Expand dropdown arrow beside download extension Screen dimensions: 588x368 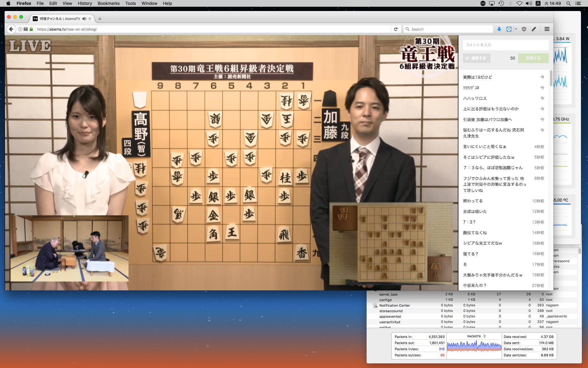(x=516, y=29)
